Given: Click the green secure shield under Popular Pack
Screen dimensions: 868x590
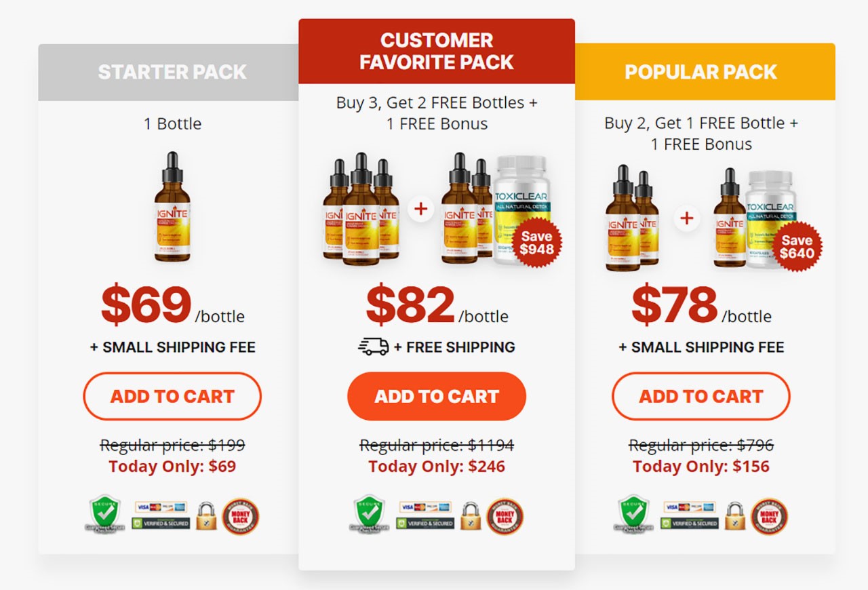Looking at the screenshot, I should (x=633, y=515).
